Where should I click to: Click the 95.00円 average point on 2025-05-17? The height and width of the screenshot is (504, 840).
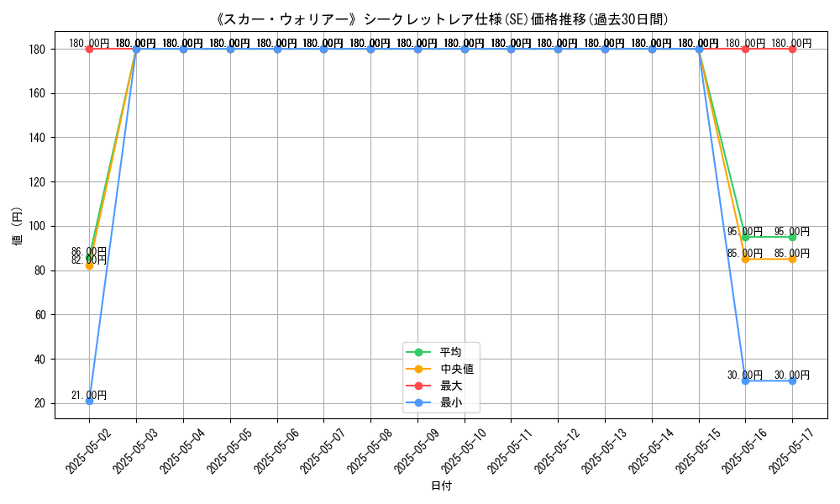click(792, 237)
